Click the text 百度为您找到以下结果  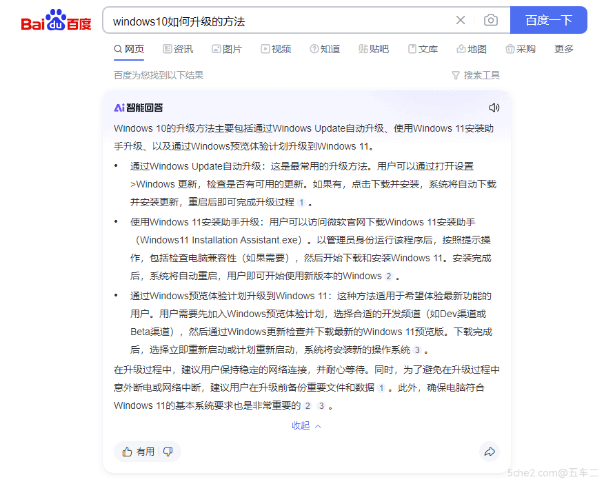point(158,75)
